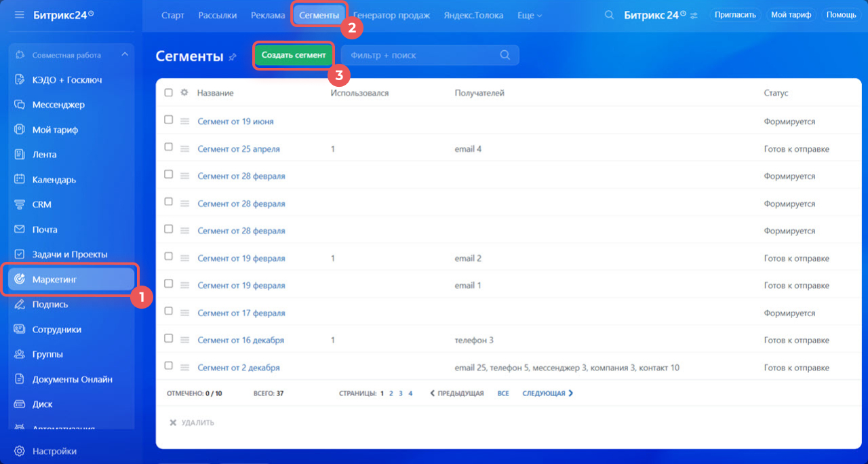Click the Удалить action below the table

[x=191, y=423]
